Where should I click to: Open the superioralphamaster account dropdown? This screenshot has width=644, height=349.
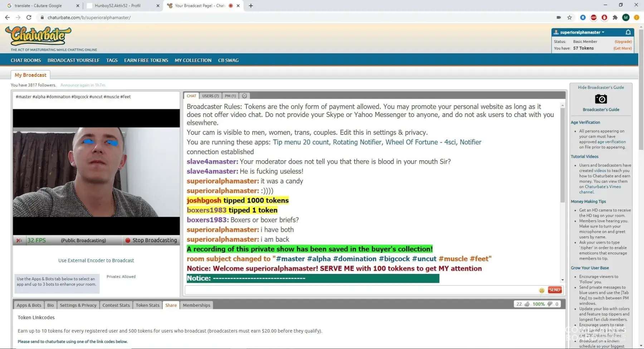tap(582, 32)
